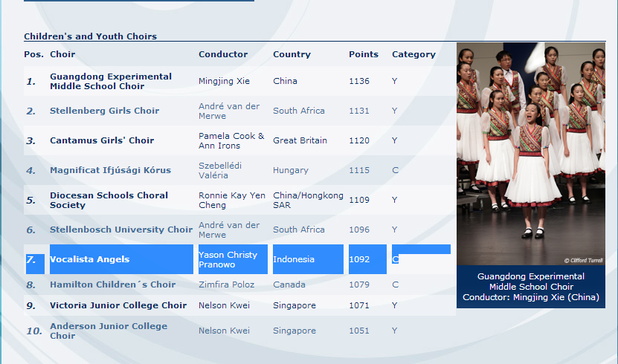This screenshot has width=618, height=364.
Task: Open Stellenbosch University Choir link
Action: pyautogui.click(x=121, y=230)
